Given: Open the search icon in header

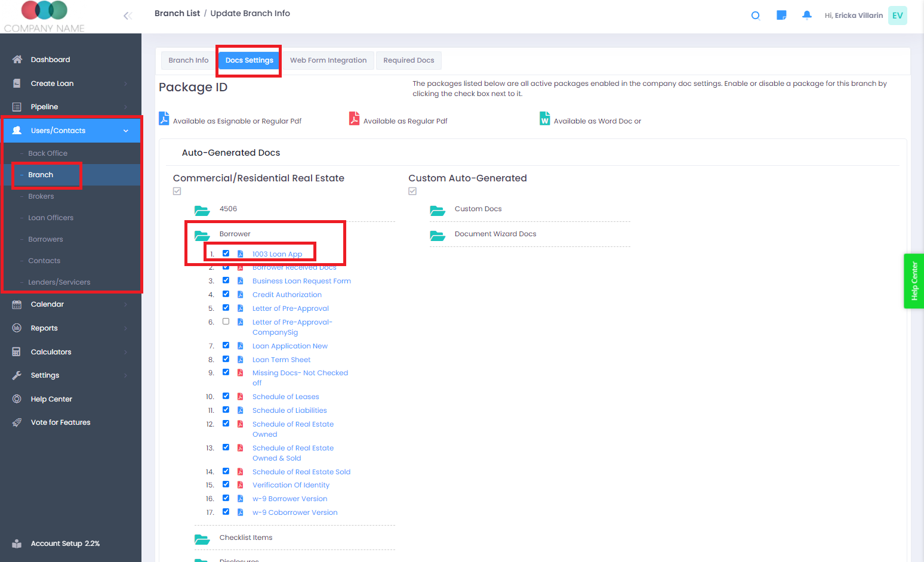Looking at the screenshot, I should pyautogui.click(x=755, y=16).
